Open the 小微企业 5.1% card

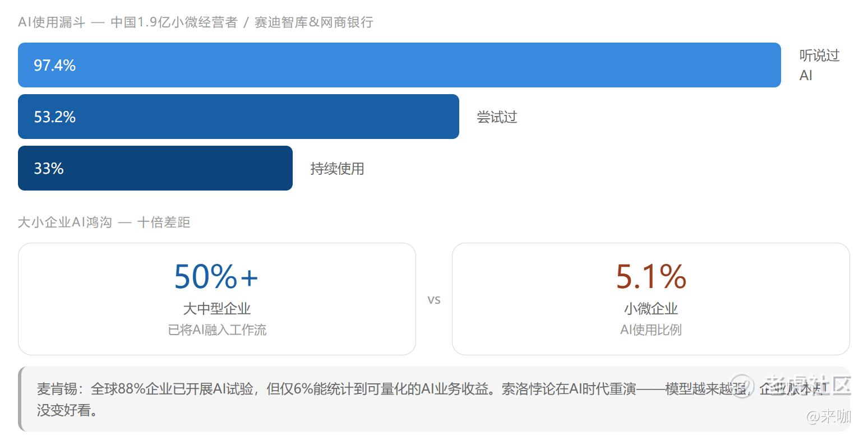pyautogui.click(x=651, y=299)
